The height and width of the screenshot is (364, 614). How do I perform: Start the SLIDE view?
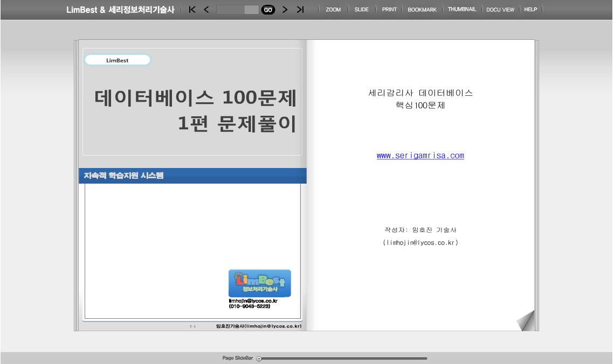pos(361,9)
